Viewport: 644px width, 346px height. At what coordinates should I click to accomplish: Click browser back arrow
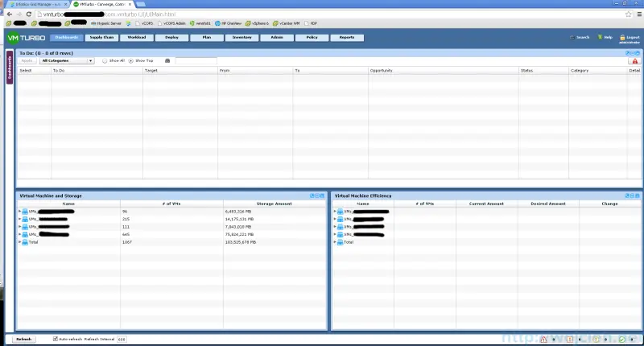[x=10, y=14]
